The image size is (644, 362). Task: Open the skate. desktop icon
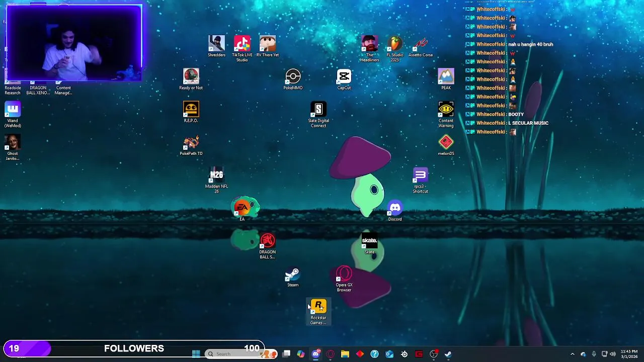coord(369,243)
